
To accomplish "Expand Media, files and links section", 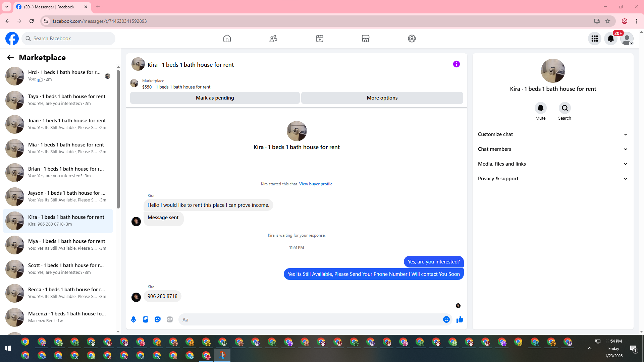I will click(x=553, y=164).
